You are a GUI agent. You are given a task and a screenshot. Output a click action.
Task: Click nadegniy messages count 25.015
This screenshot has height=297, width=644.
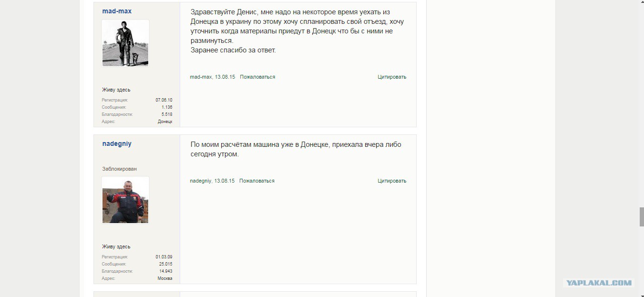(x=166, y=264)
